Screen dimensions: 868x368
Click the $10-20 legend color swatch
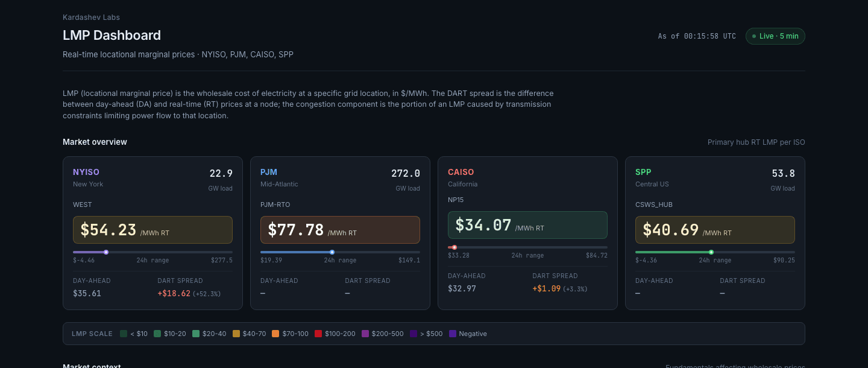pos(157,334)
